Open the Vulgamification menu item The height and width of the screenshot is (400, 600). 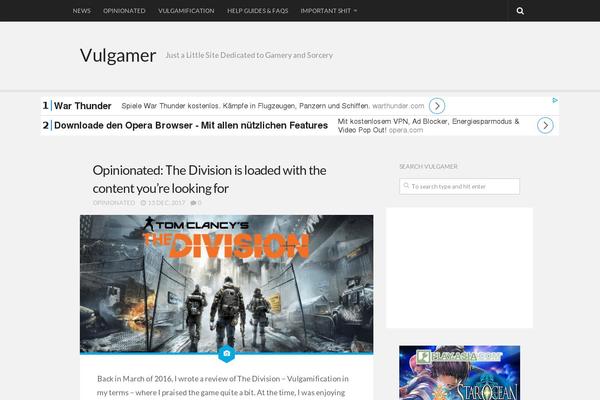[x=186, y=11]
